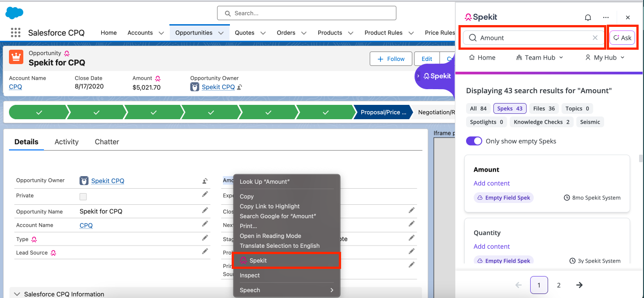Open the Spekit notifications bell
Screen dimensions: 644x298
click(x=588, y=17)
